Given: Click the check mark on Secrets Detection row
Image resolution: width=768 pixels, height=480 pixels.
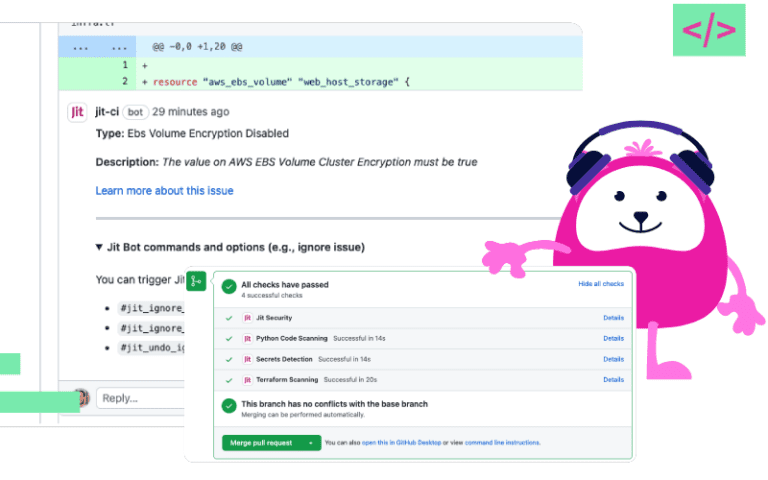Looking at the screenshot, I should 229,360.
